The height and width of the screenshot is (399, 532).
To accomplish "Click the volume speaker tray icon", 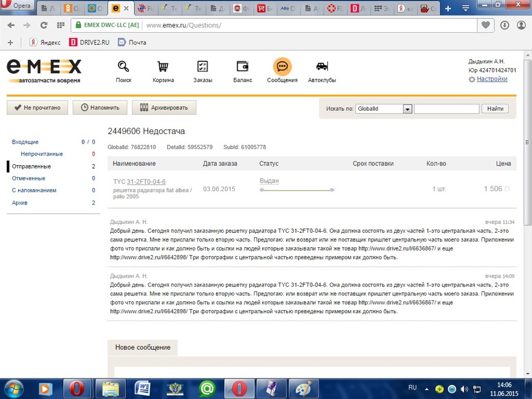I will click(464, 389).
